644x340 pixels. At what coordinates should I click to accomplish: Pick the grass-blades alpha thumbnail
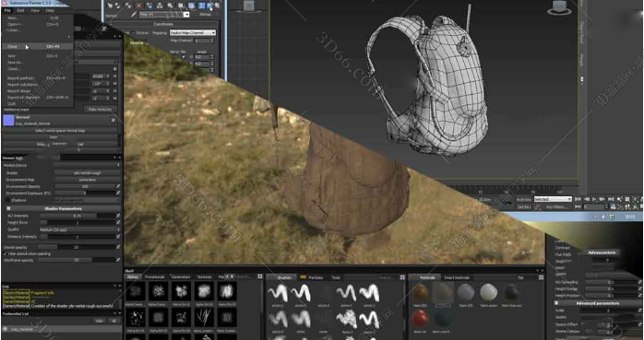[x=204, y=317]
